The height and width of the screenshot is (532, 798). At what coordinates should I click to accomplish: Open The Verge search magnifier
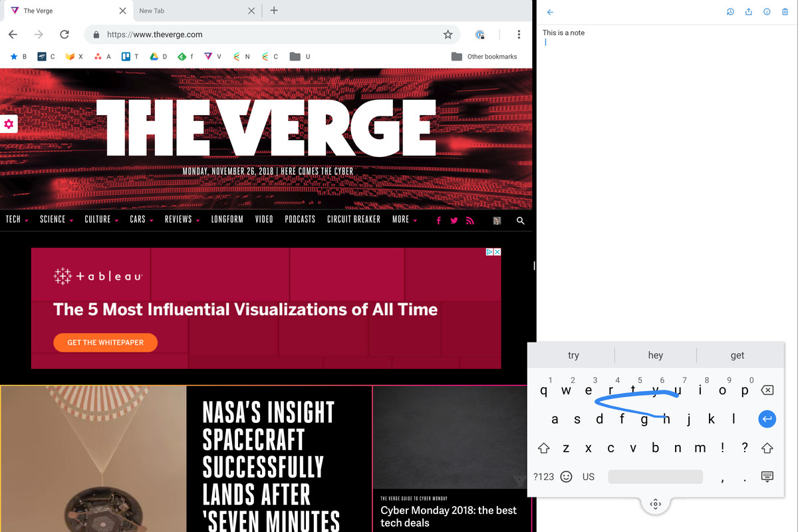[521, 220]
